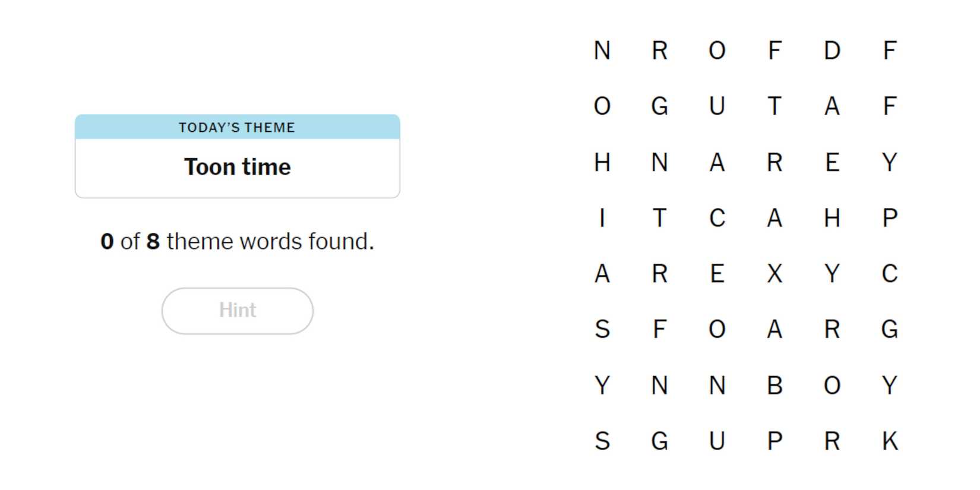Select the S in the bottom-left corner
Image resolution: width=980 pixels, height=490 pixels.
602,441
